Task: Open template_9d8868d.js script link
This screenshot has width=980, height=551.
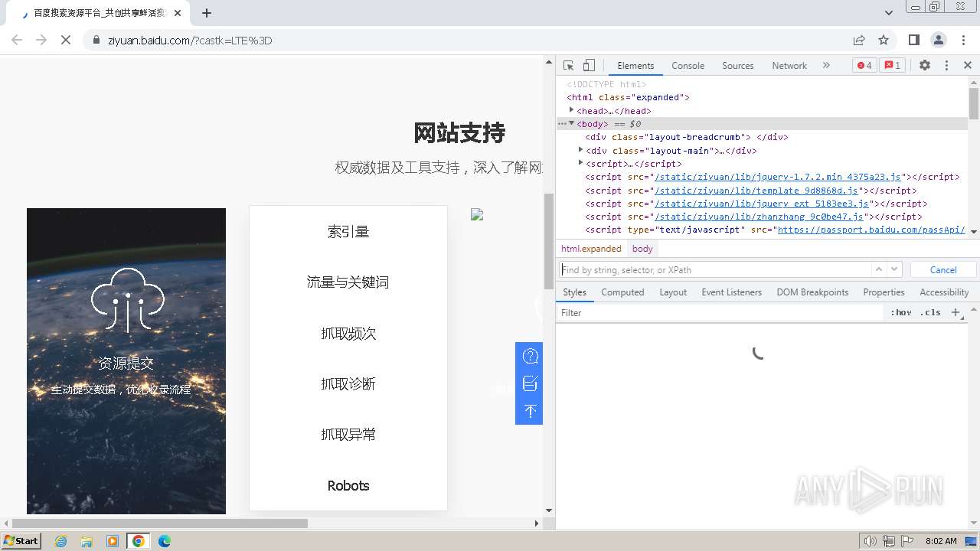Action: click(758, 191)
